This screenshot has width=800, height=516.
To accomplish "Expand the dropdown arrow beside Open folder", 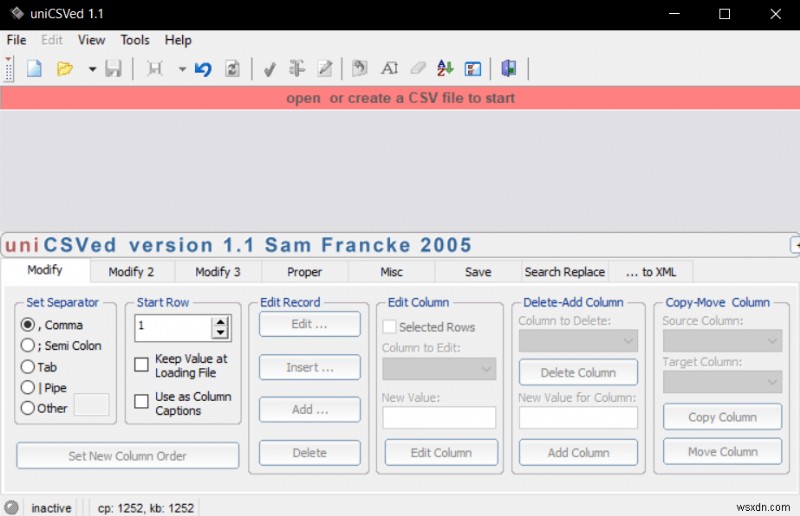I will pos(92,69).
